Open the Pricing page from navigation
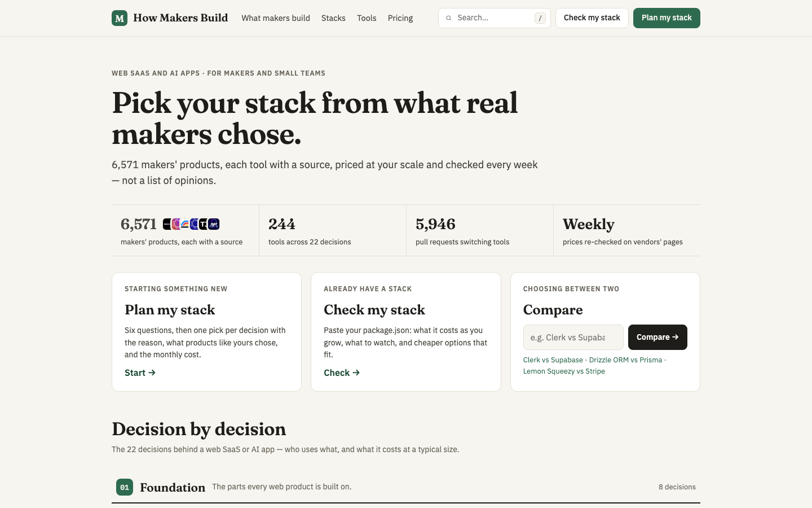 (x=400, y=18)
